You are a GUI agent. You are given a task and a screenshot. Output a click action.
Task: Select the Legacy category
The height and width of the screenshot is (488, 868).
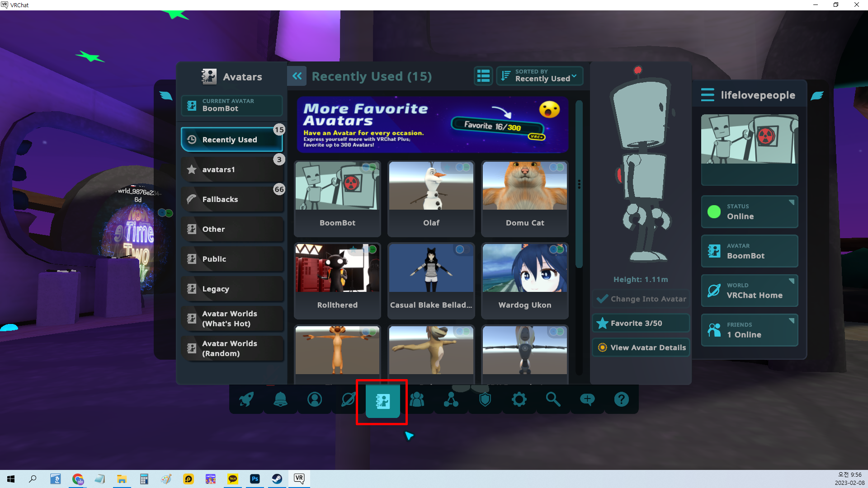coord(232,289)
